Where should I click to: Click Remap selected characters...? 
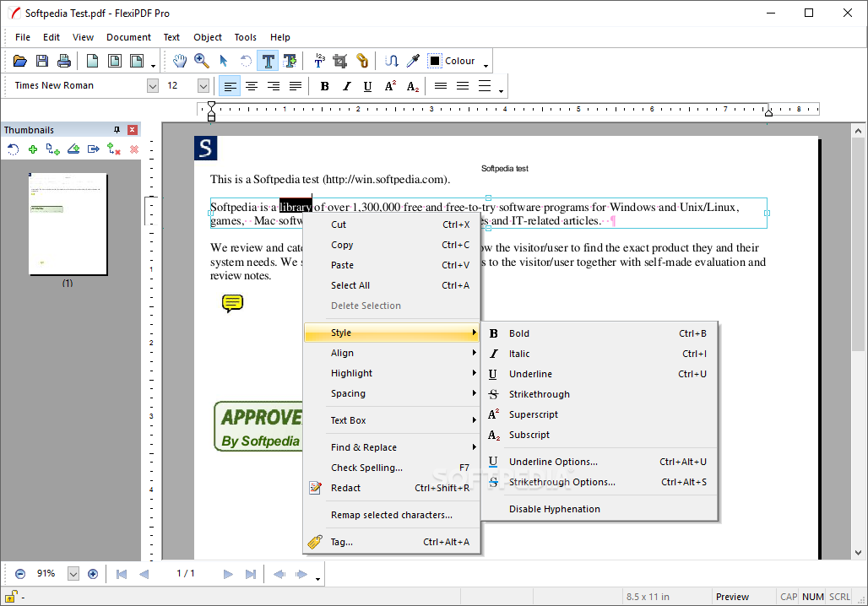point(392,515)
